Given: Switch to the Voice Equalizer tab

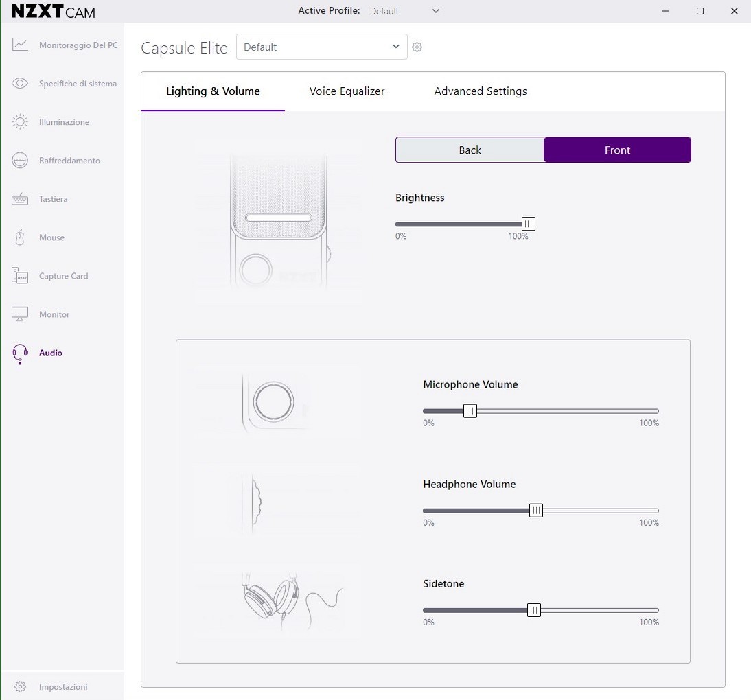Looking at the screenshot, I should [347, 91].
